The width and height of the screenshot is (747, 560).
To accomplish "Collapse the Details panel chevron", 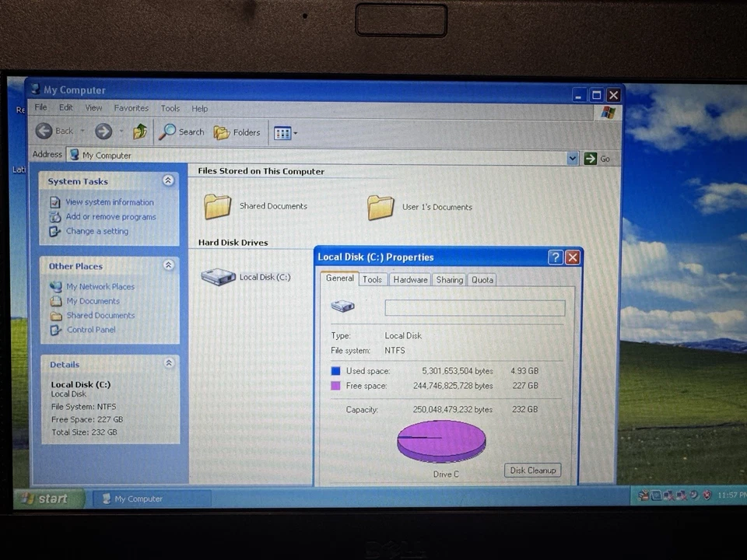I will [168, 362].
